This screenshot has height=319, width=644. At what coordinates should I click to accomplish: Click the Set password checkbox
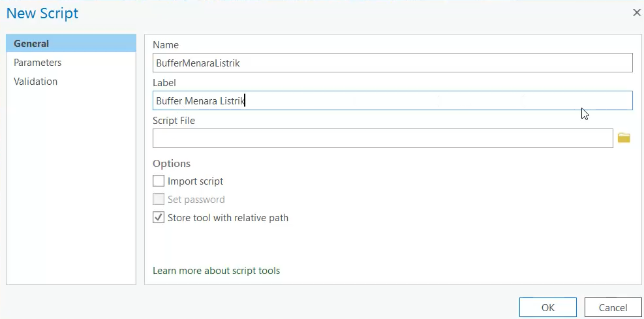point(159,200)
